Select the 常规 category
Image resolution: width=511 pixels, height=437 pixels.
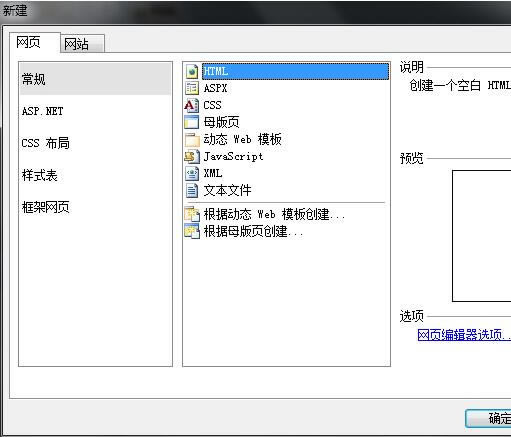[x=96, y=79]
